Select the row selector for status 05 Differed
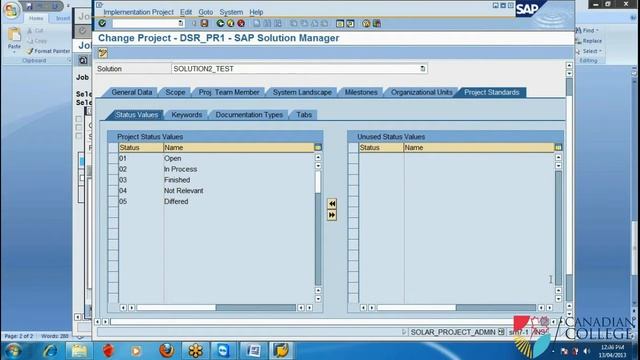The image size is (640, 360). coord(113,202)
